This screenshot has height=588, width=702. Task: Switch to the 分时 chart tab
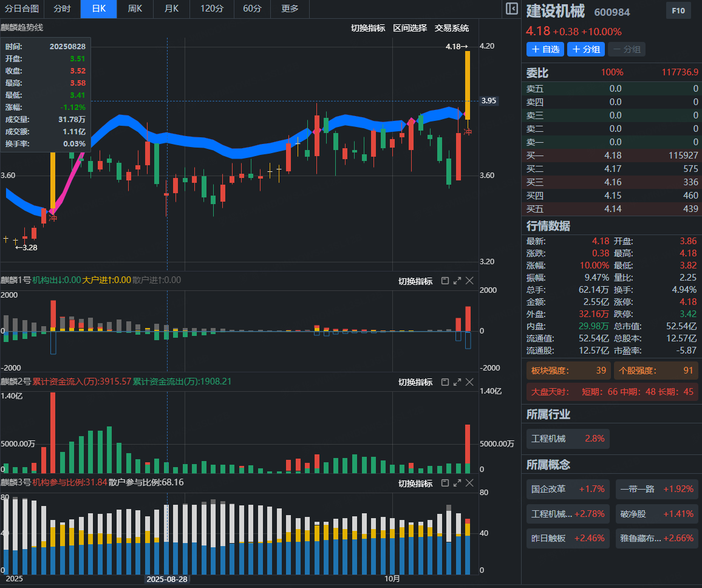point(62,9)
